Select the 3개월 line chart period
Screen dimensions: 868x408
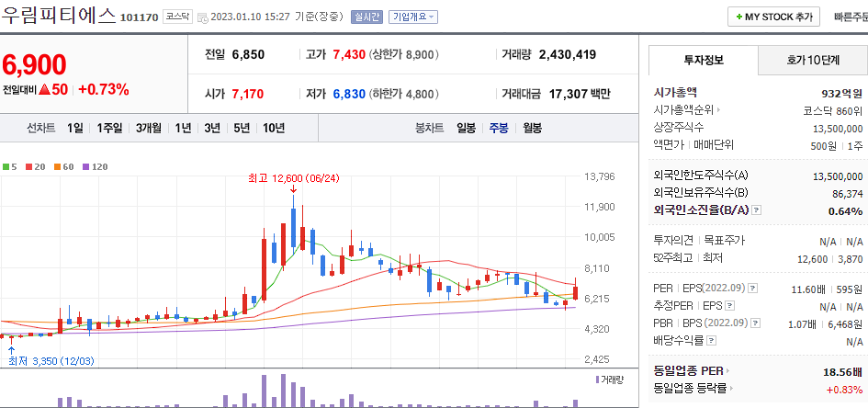point(149,129)
